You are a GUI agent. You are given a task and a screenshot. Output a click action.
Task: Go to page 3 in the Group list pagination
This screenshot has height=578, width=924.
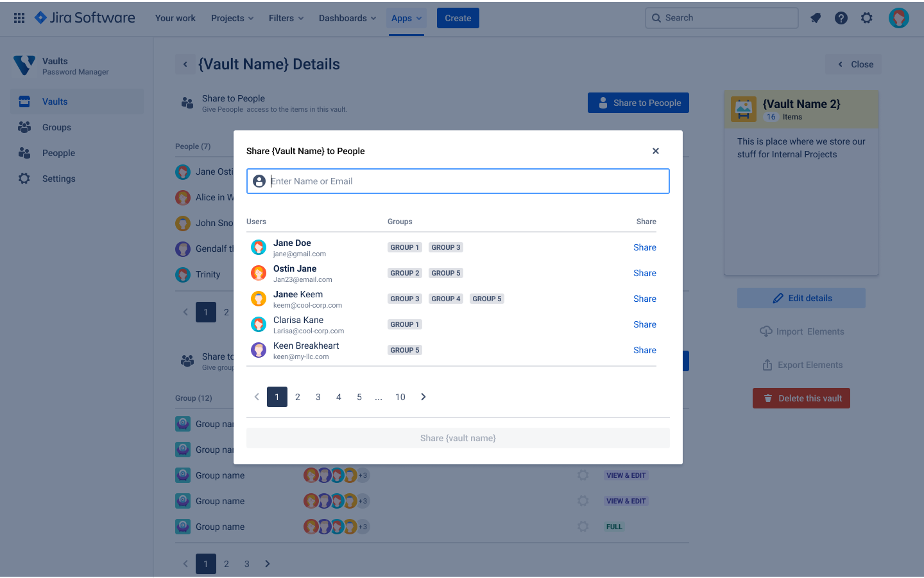[247, 564]
